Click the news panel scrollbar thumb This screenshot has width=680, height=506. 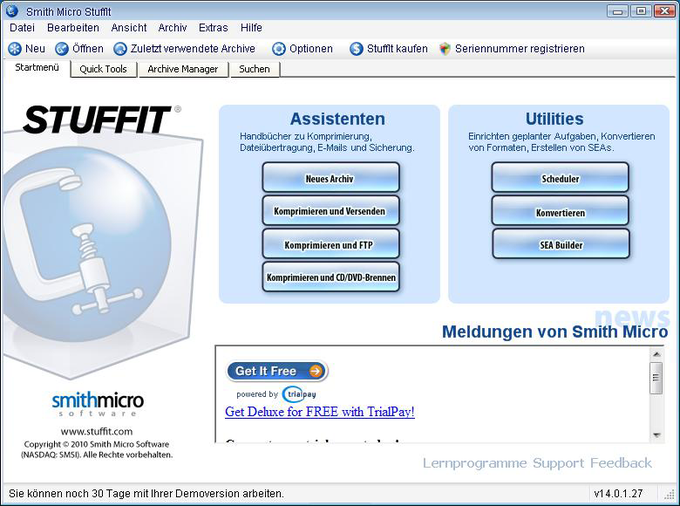pyautogui.click(x=657, y=378)
